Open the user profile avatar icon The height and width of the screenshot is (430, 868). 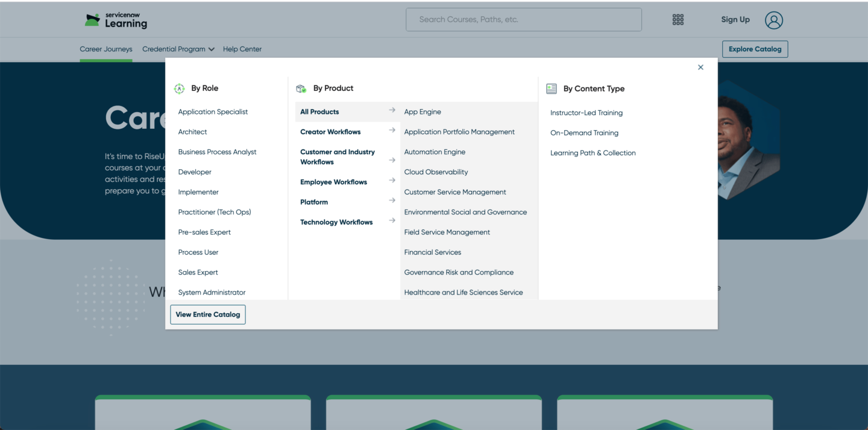coord(773,20)
